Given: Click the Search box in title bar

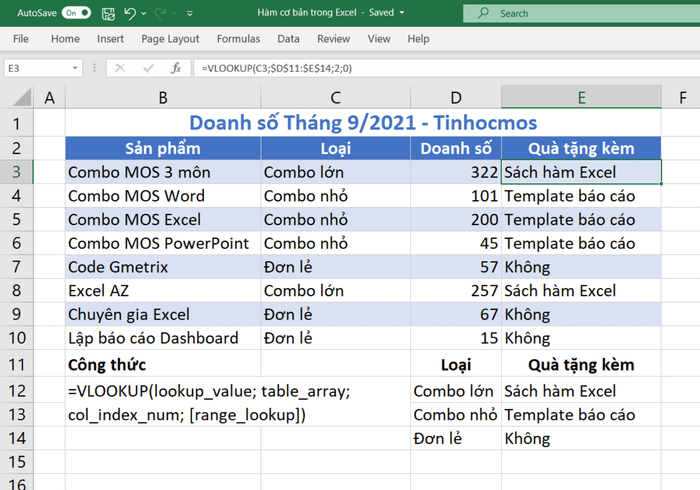Looking at the screenshot, I should [x=581, y=13].
